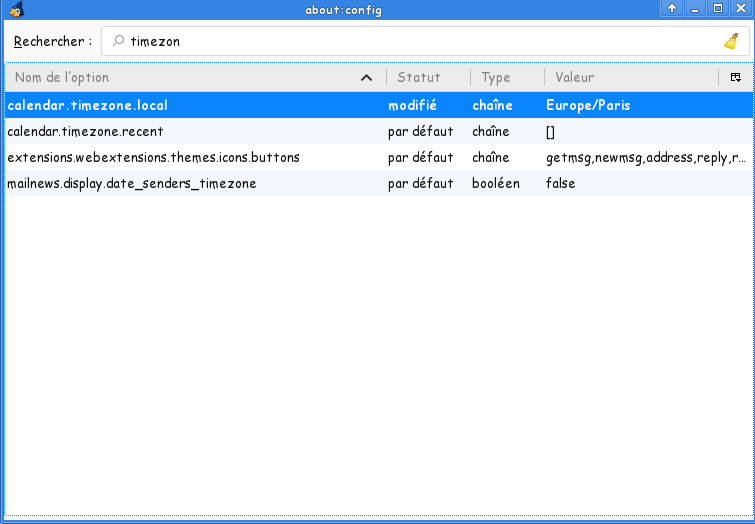
Task: Toggle sort arrow on Nom de l'option
Action: [x=366, y=78]
